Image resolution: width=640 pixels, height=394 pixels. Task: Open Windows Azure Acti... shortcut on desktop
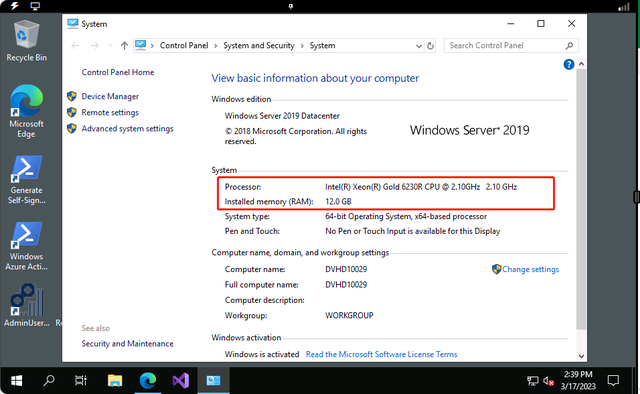pos(27,246)
